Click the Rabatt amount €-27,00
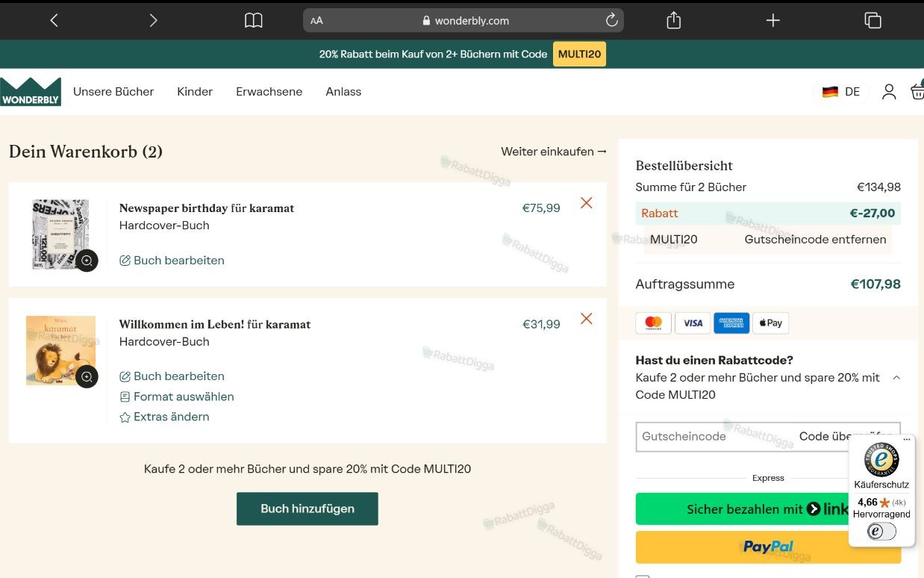 pos(873,214)
